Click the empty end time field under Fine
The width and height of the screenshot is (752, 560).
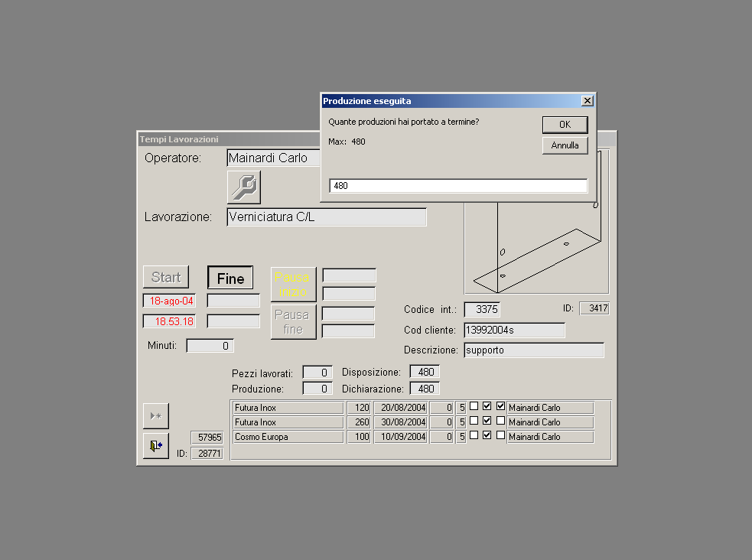[233, 321]
